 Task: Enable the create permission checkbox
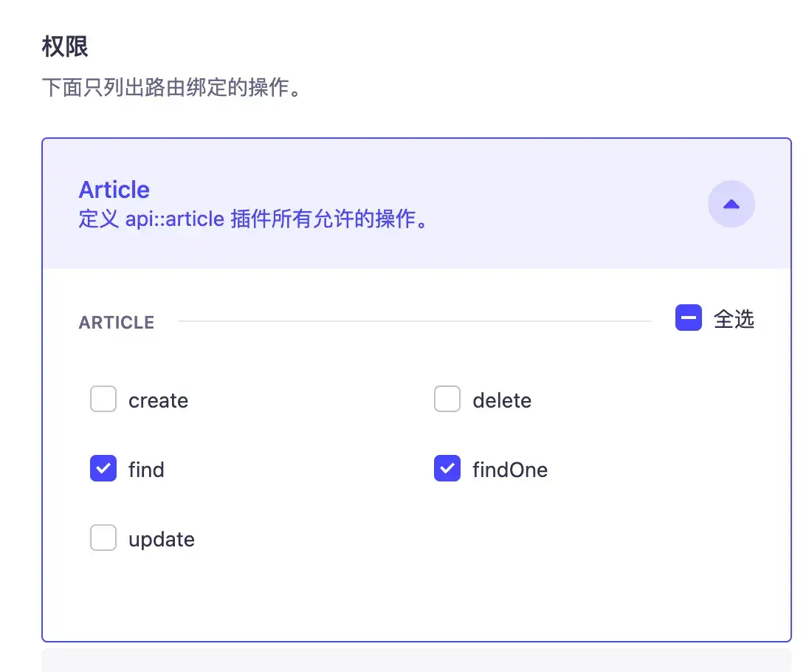click(103, 400)
